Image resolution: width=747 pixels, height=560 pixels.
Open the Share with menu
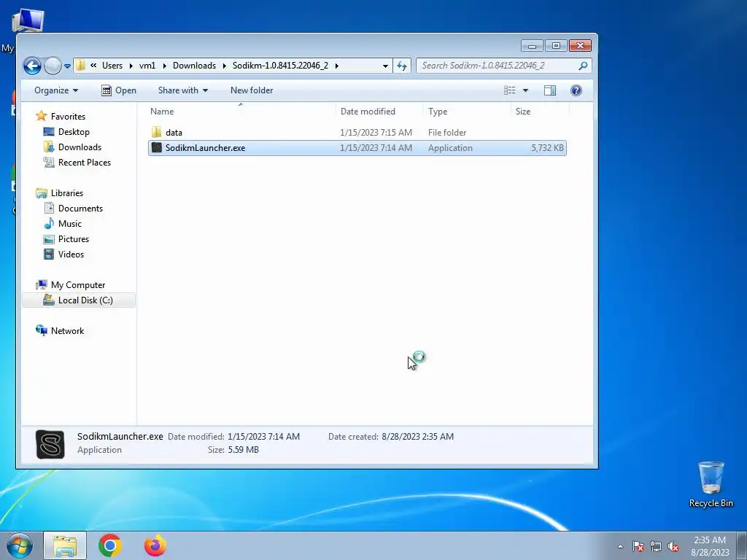[183, 90]
